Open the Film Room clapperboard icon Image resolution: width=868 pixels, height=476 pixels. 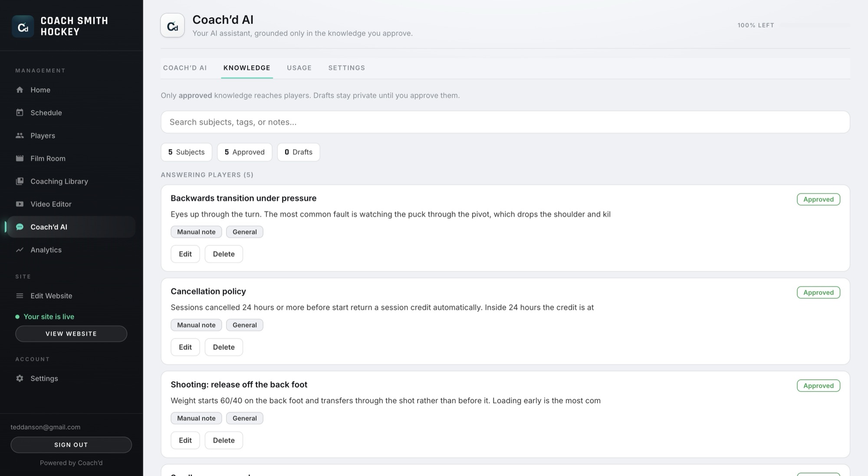(20, 158)
